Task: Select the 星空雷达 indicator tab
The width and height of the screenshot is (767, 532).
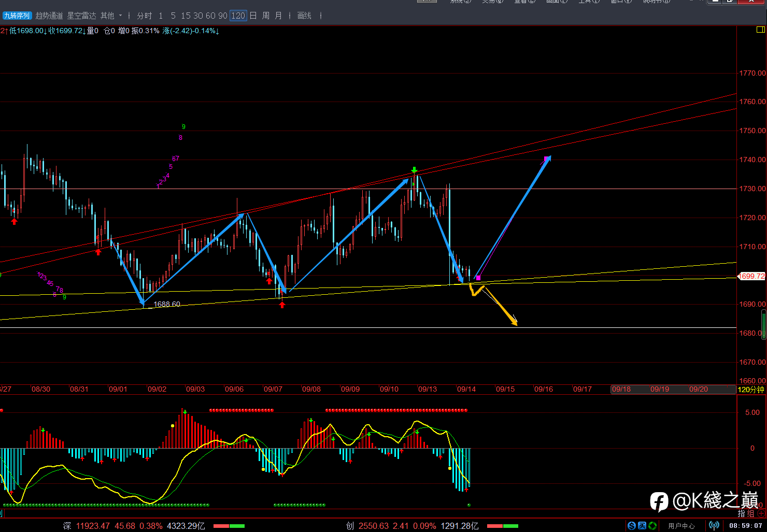Action: 81,16
